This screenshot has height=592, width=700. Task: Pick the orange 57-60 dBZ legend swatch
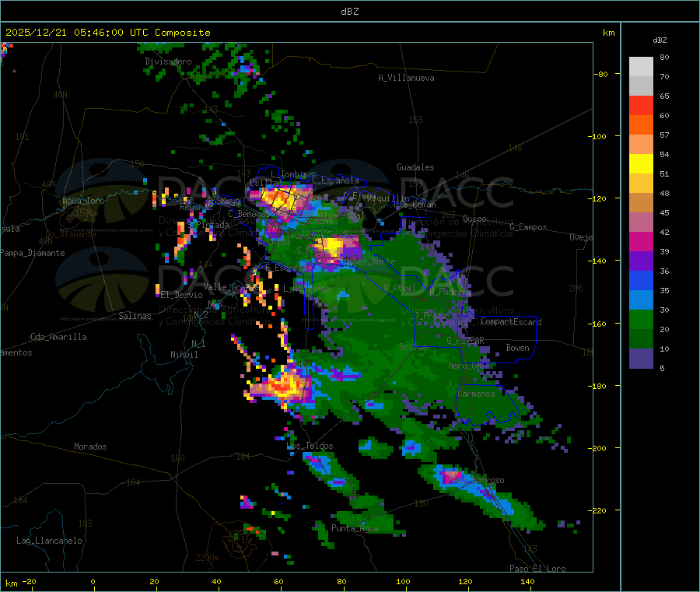(x=641, y=125)
